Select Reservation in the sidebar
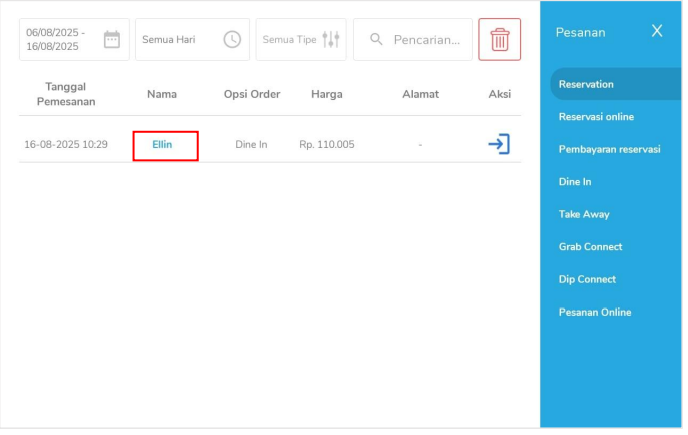 587,85
